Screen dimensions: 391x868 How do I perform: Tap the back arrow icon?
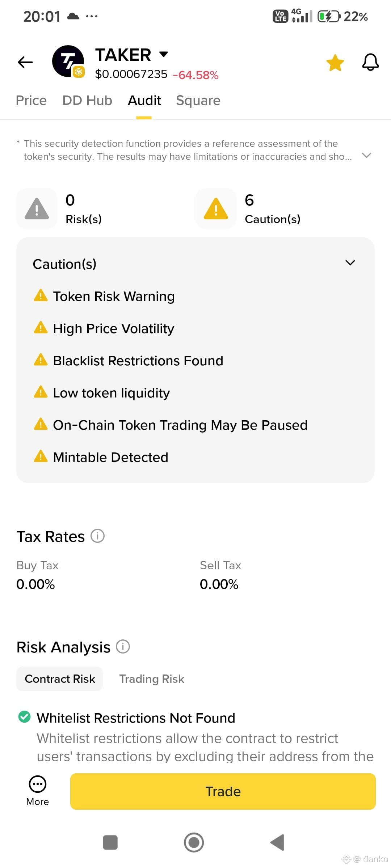(25, 62)
